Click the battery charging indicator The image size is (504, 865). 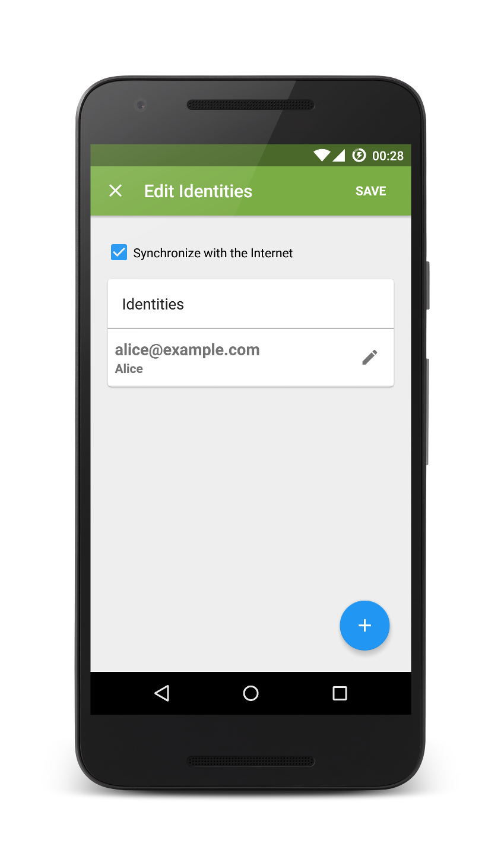coord(359,156)
